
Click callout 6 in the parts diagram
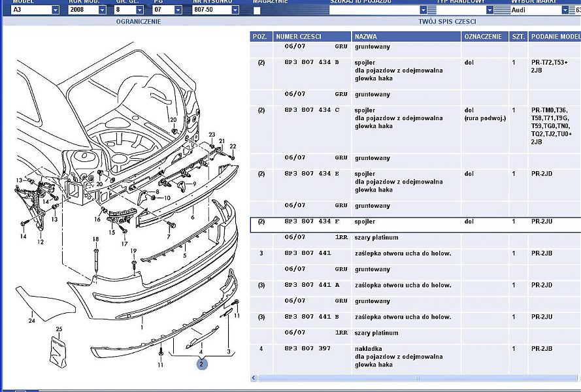pos(193,217)
